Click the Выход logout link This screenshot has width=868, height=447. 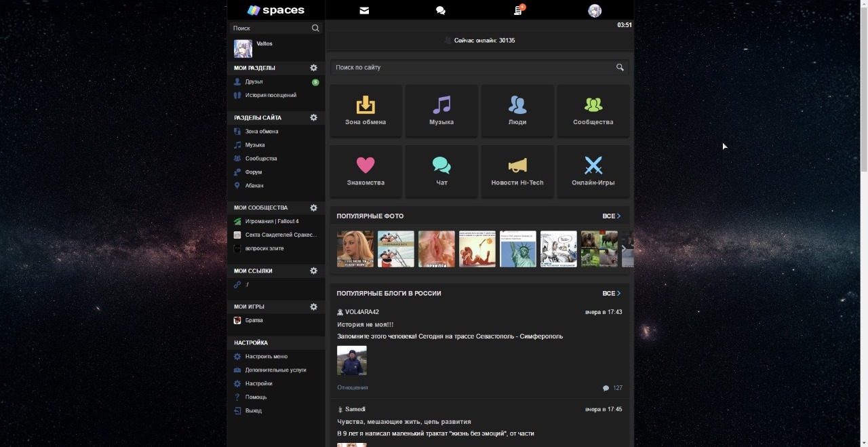(254, 410)
